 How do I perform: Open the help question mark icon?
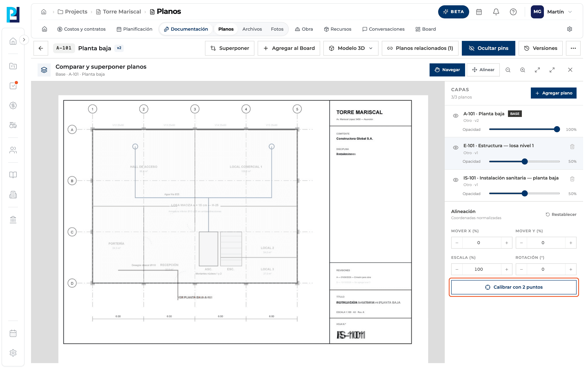click(x=513, y=12)
